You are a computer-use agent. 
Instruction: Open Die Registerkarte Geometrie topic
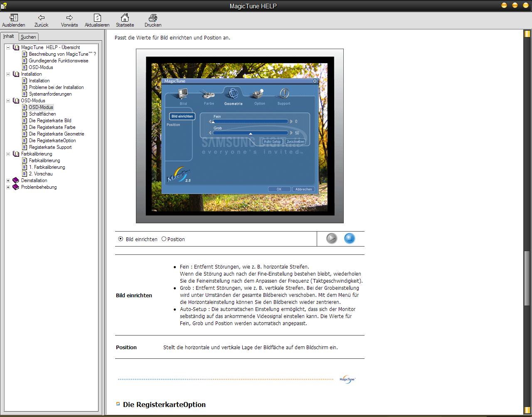(x=57, y=134)
